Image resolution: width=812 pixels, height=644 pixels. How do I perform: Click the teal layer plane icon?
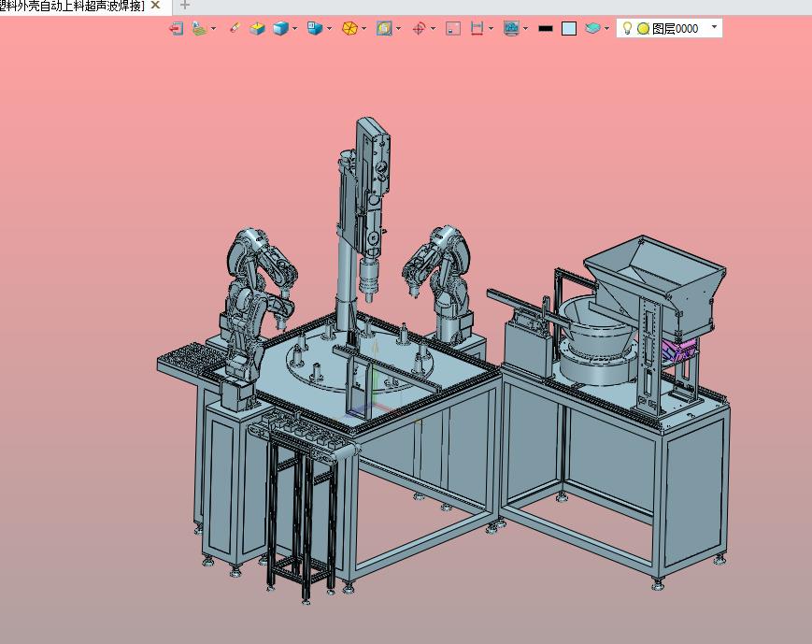[593, 28]
